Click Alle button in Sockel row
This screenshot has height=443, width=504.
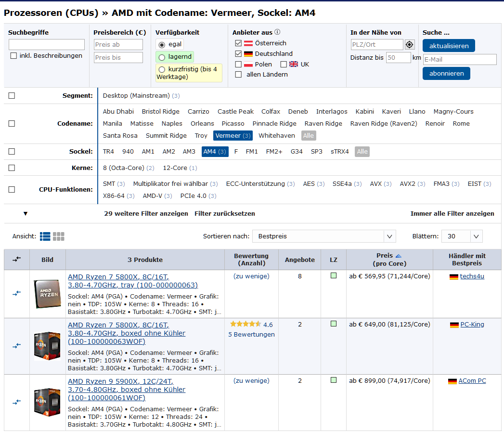tap(362, 151)
